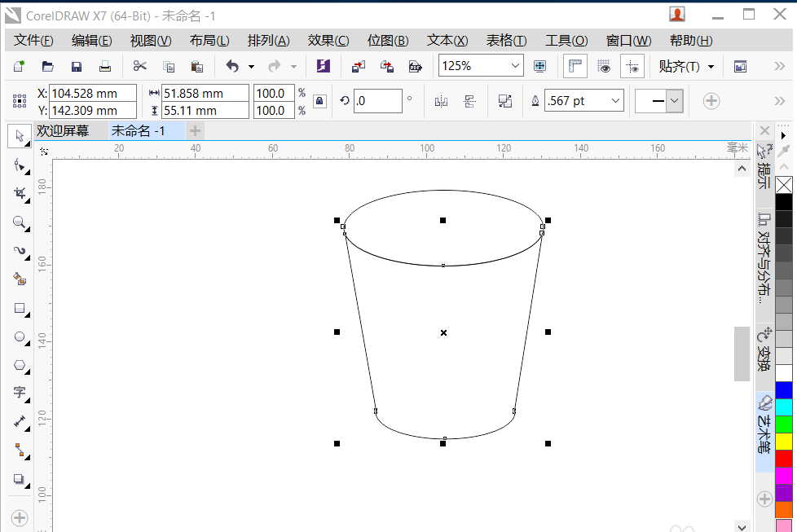Open the outline width dropdown showing .567 pt
This screenshot has height=532, width=797.
pyautogui.click(x=617, y=99)
